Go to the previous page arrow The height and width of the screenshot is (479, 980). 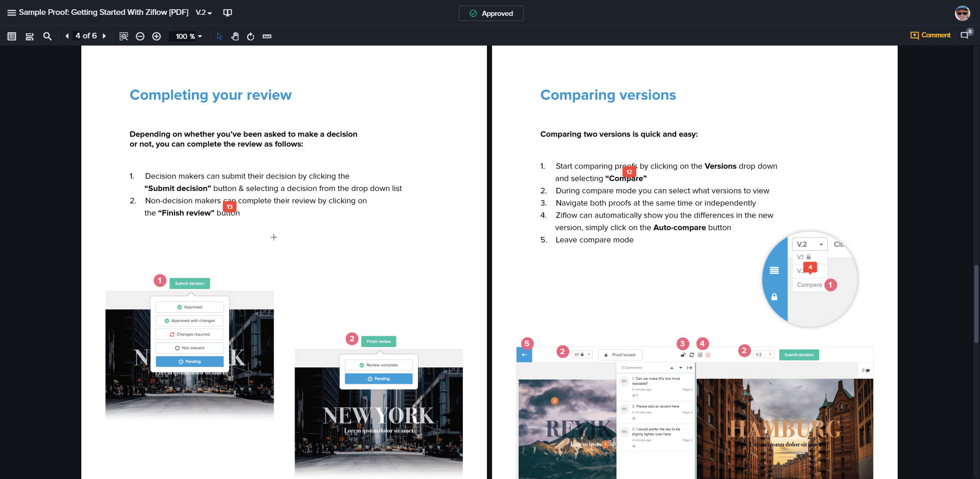click(67, 36)
